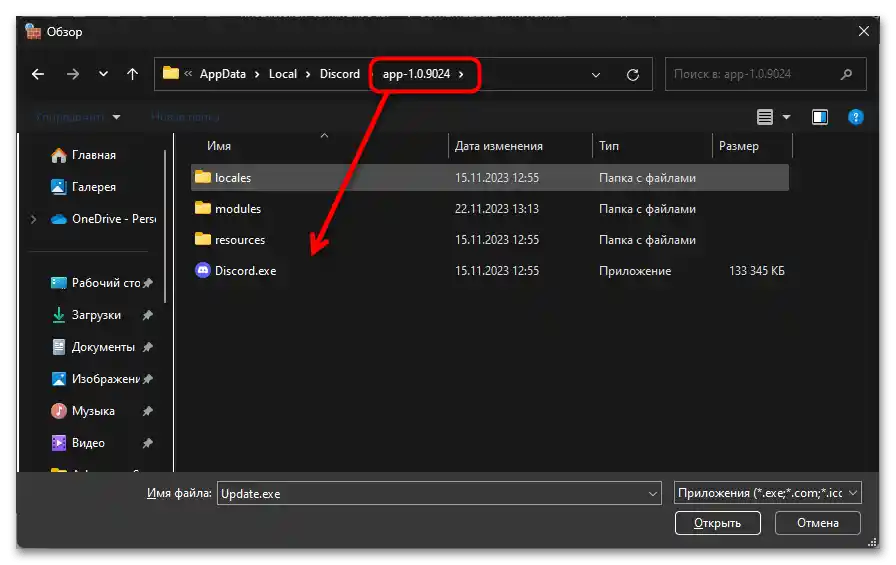Viewport: 896px width, 565px height.
Task: Open Загрузки in the sidebar
Action: tap(86, 315)
